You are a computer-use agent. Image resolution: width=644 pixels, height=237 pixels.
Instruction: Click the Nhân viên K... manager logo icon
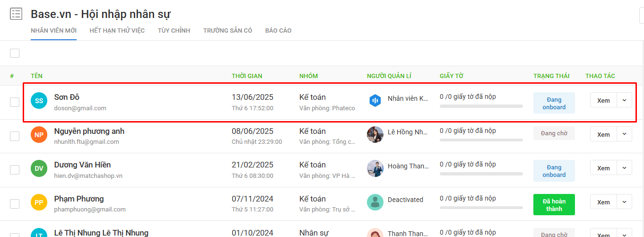pos(375,100)
